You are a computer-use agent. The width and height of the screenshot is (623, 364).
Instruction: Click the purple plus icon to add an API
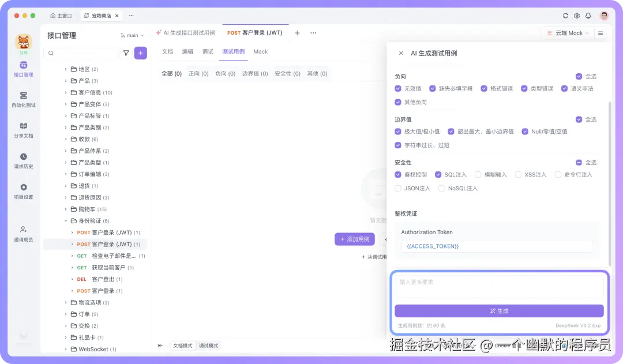click(x=140, y=52)
